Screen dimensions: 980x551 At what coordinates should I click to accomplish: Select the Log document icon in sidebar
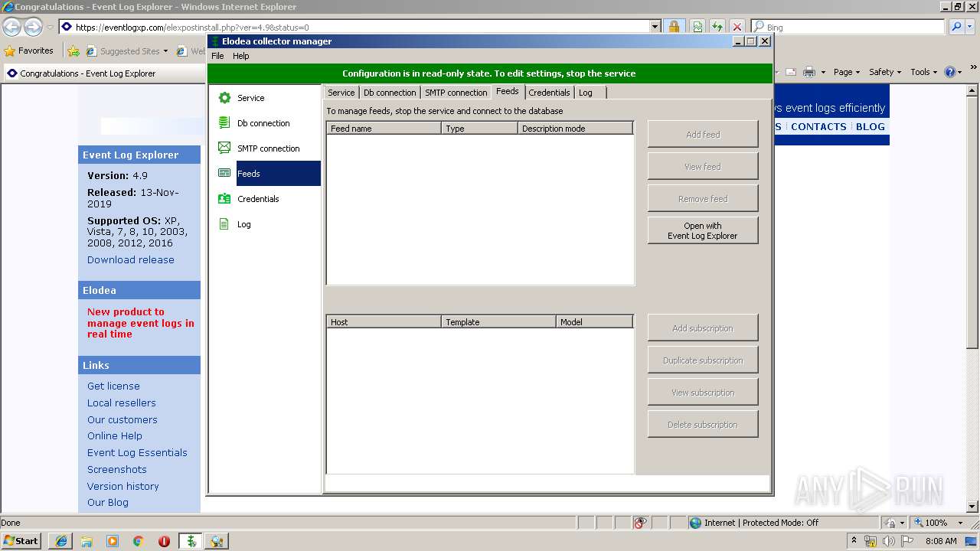click(x=224, y=224)
